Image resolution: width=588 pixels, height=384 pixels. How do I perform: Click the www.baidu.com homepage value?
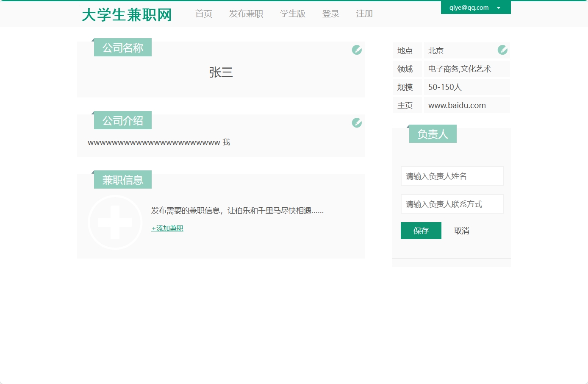click(x=457, y=105)
